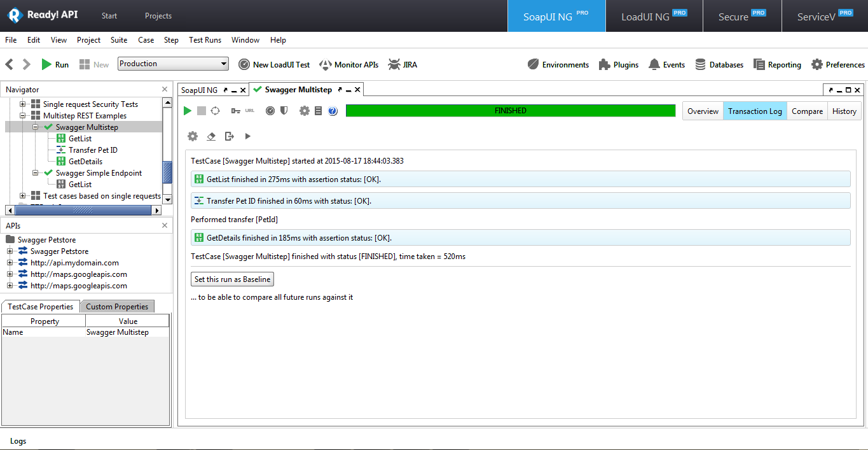Open the Plugins manager
This screenshot has height=450, width=868.
tap(619, 64)
